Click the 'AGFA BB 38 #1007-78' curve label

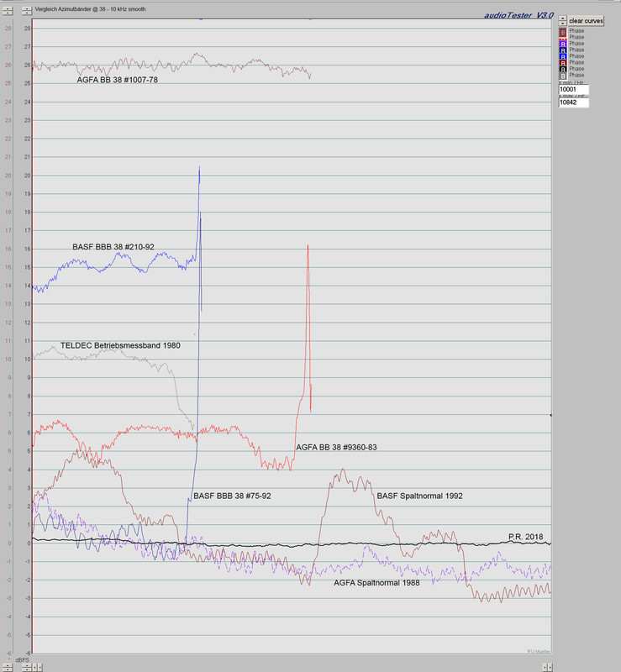117,80
